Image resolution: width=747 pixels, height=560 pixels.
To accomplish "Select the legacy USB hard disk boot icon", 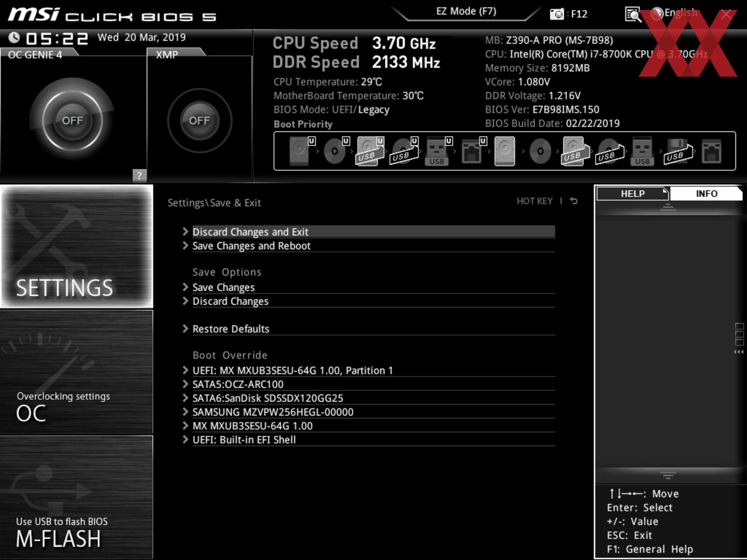I will (574, 151).
